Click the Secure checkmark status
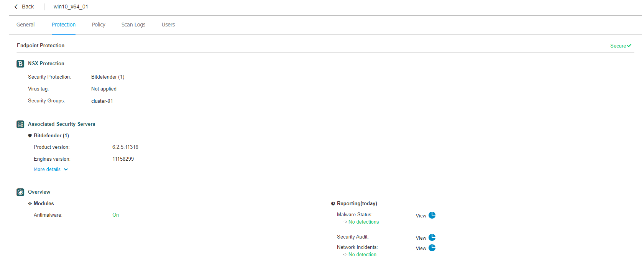 (x=629, y=46)
